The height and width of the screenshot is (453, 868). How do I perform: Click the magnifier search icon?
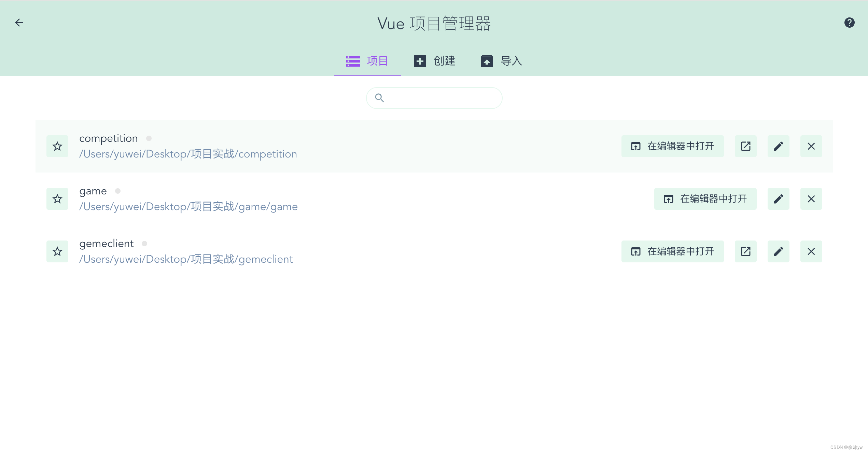tap(379, 98)
